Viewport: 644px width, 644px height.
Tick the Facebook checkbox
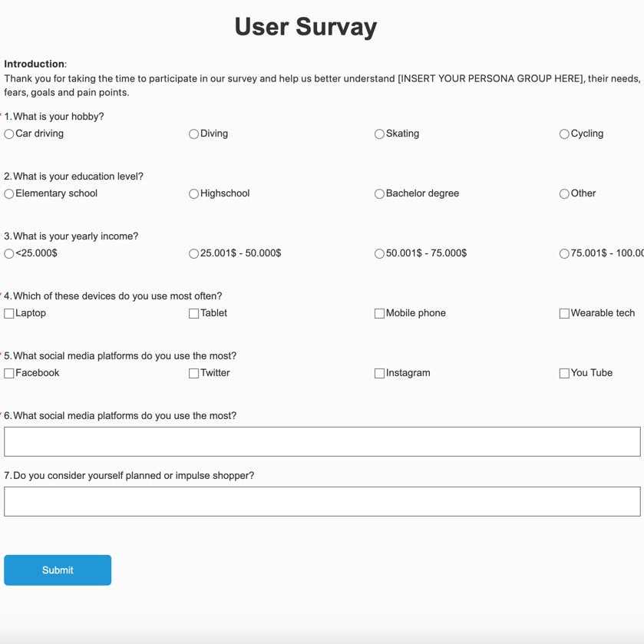coord(9,373)
